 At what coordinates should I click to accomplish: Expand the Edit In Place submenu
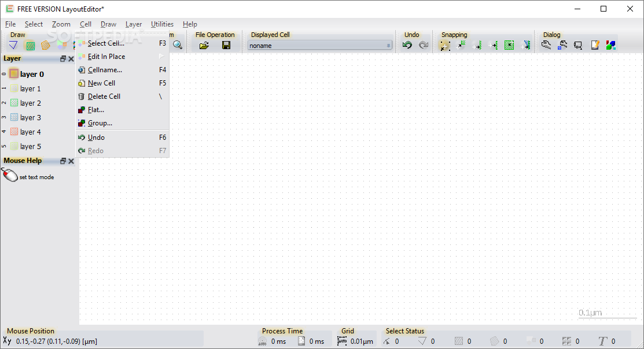123,57
